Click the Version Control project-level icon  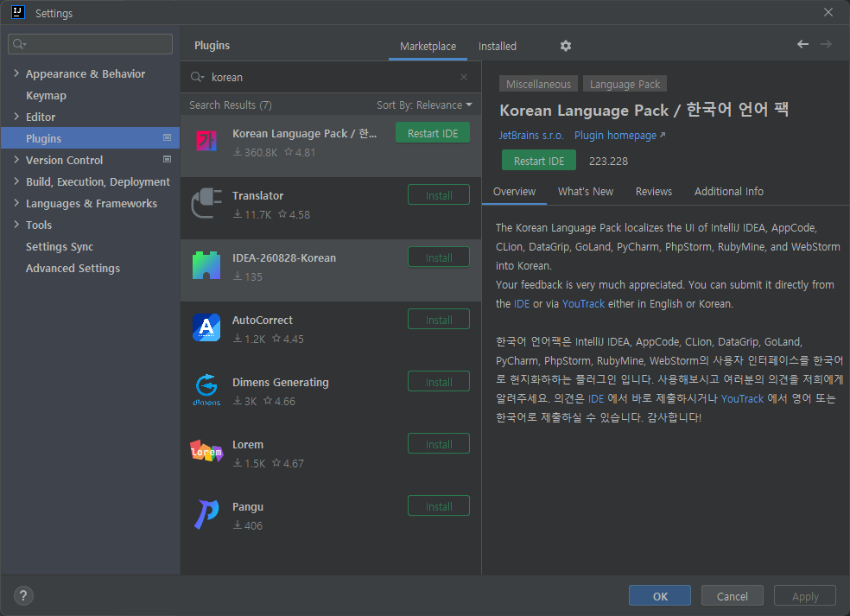pos(167,160)
